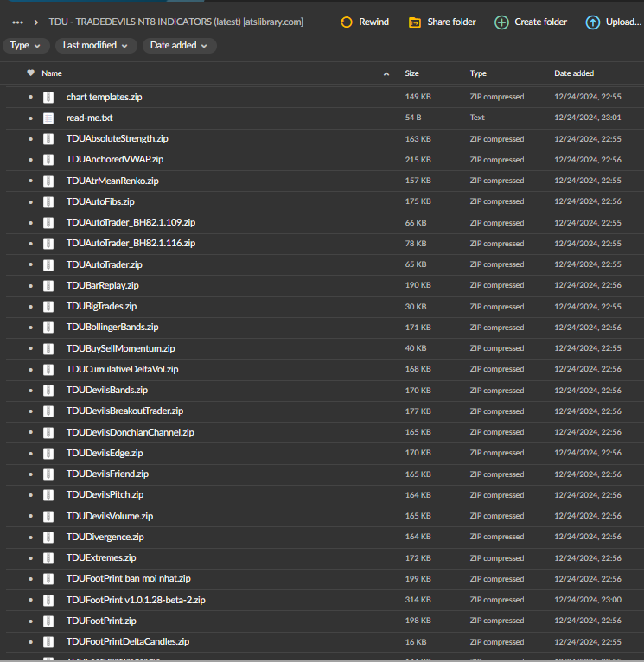644x662 pixels.
Task: Select the TDUFootPrint v1.0.1.28-beta-2.zip file
Action: [136, 600]
